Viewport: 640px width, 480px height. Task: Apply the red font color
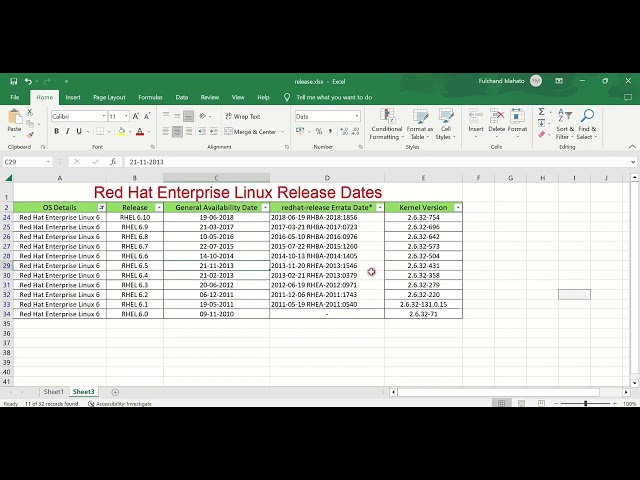point(140,131)
